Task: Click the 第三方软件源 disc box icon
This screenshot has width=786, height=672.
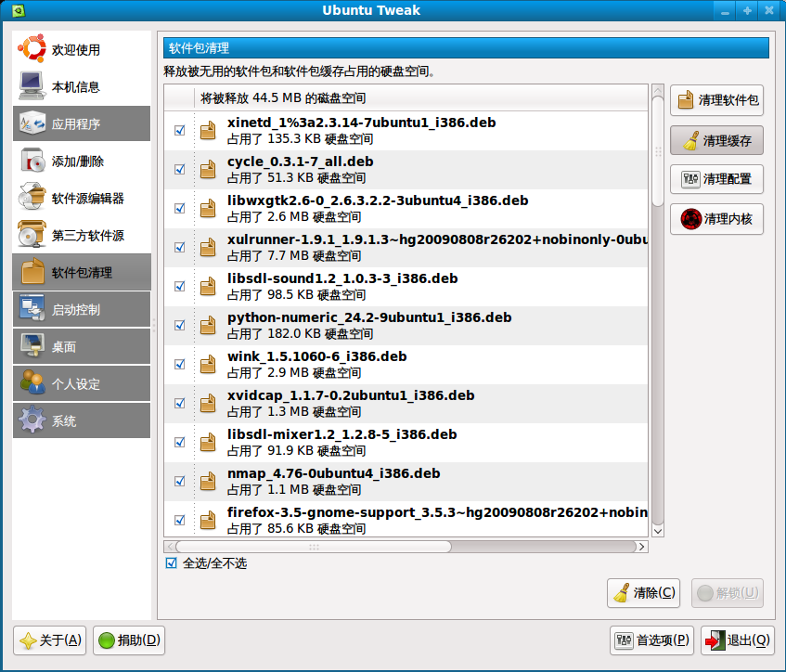Action: click(x=32, y=234)
